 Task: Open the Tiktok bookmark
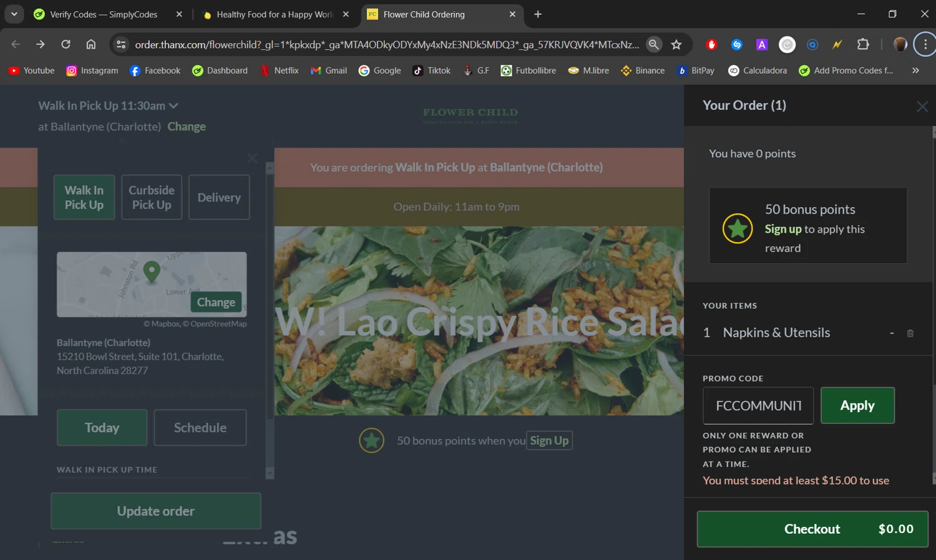[x=431, y=70]
